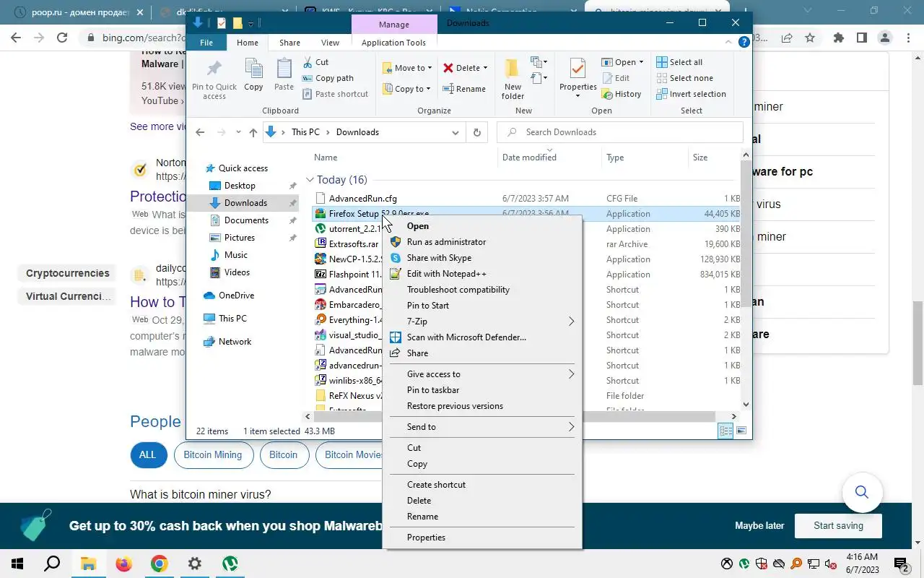Collapse the Today (16) group

click(310, 180)
